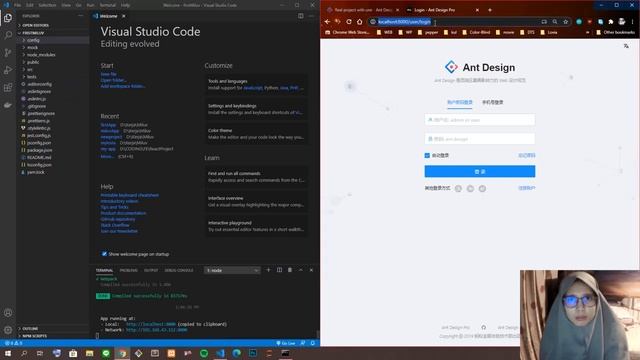Click Add workspace folder link
This screenshot has width=640, height=360.
(x=123, y=86)
